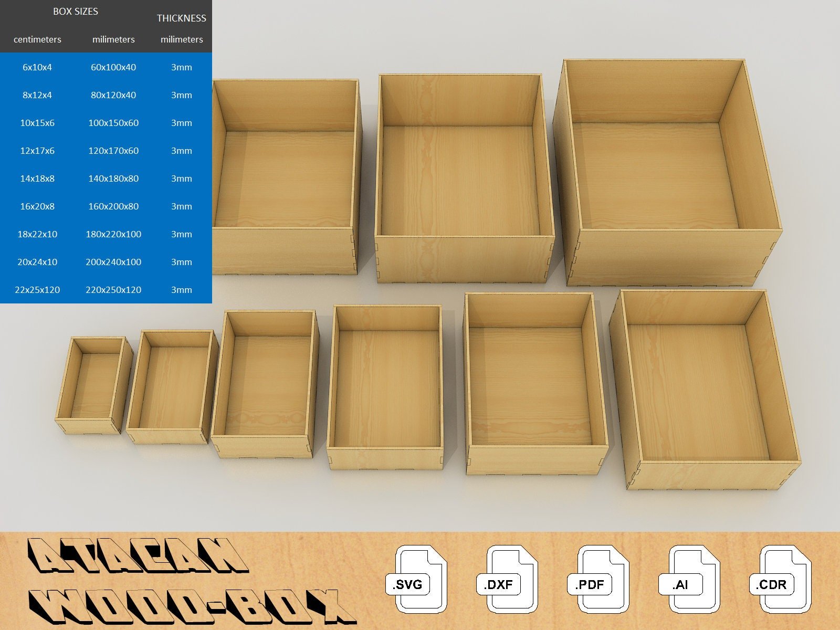Select the 16x20x8 size cell
This screenshot has height=630, width=840.
[37, 206]
